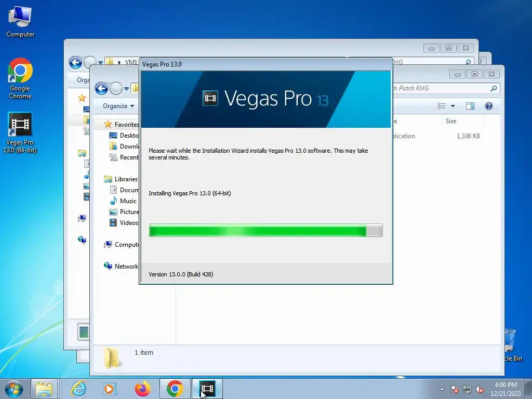Select Desktop under Favorites
Image resolution: width=532 pixels, height=399 pixels.
pos(124,136)
